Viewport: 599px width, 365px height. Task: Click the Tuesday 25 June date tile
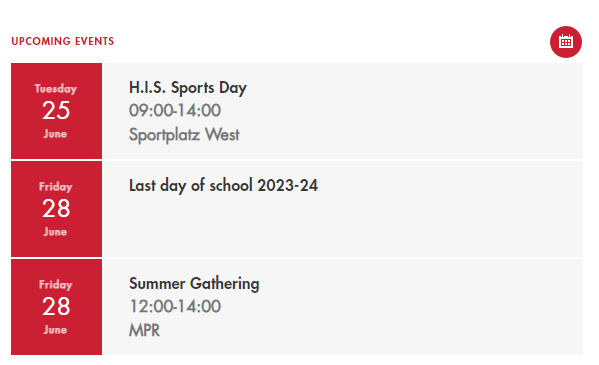pos(57,111)
